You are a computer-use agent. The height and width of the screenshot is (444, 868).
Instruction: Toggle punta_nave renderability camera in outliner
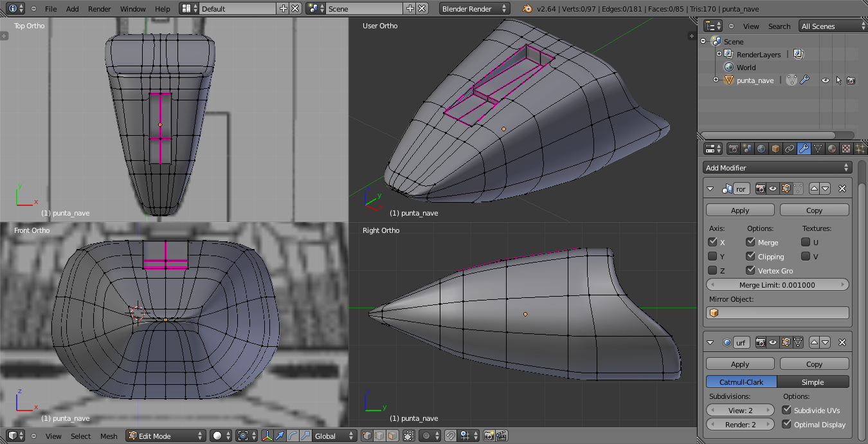(851, 80)
